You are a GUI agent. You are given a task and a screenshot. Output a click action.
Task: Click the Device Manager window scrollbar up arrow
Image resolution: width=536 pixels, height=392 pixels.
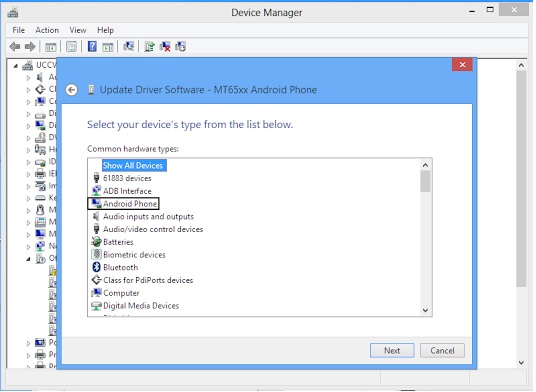point(521,65)
